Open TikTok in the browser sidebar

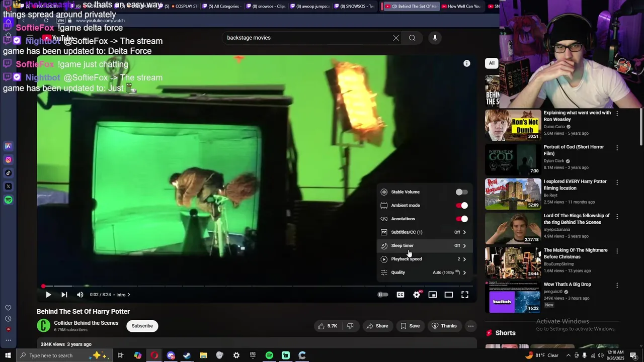click(8, 173)
